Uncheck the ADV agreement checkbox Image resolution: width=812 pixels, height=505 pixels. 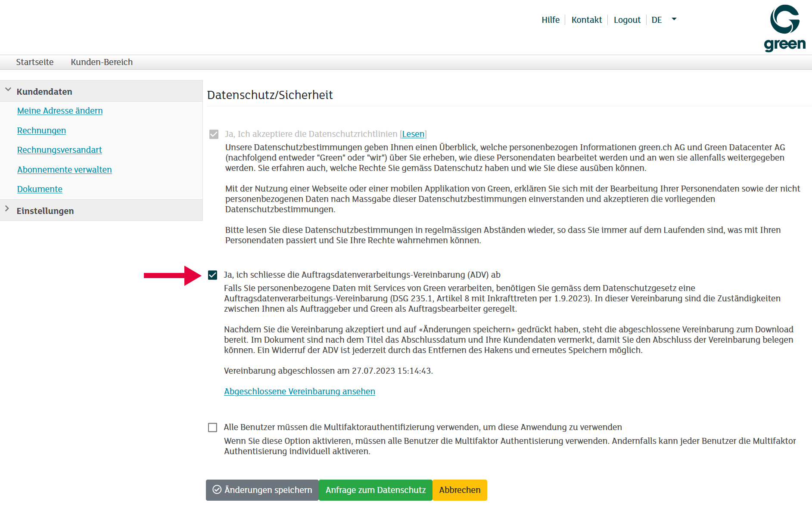pos(212,275)
